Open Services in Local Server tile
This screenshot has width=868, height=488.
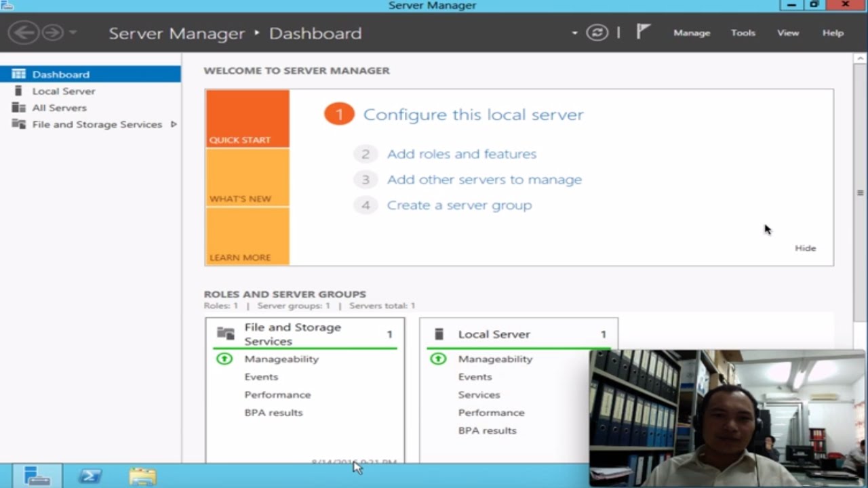click(479, 394)
